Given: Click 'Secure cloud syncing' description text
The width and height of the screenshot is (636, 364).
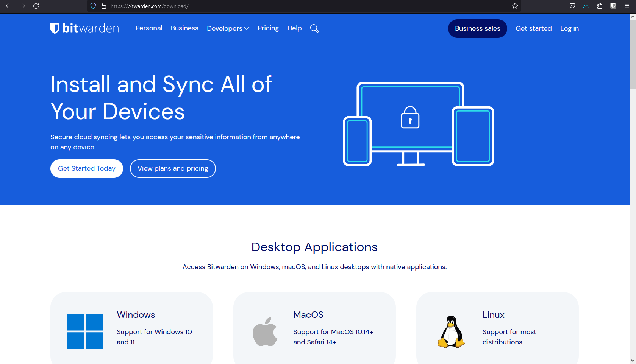Looking at the screenshot, I should (x=175, y=142).
